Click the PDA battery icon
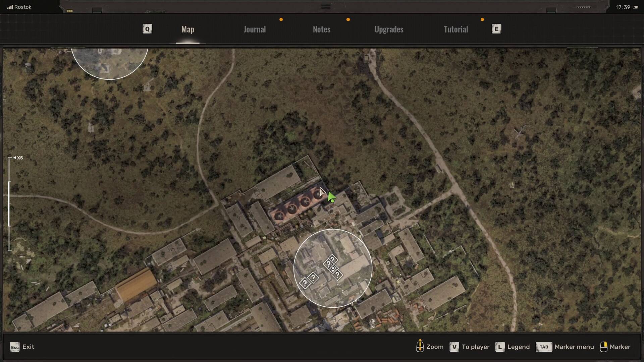Image resolution: width=644 pixels, height=362 pixels. tap(635, 7)
